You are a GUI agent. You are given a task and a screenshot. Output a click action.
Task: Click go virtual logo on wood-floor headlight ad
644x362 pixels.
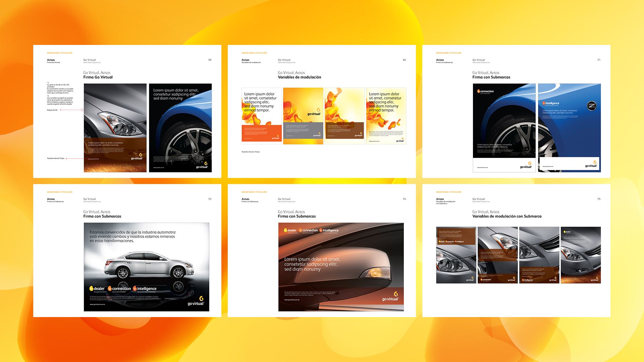pyautogui.click(x=137, y=157)
